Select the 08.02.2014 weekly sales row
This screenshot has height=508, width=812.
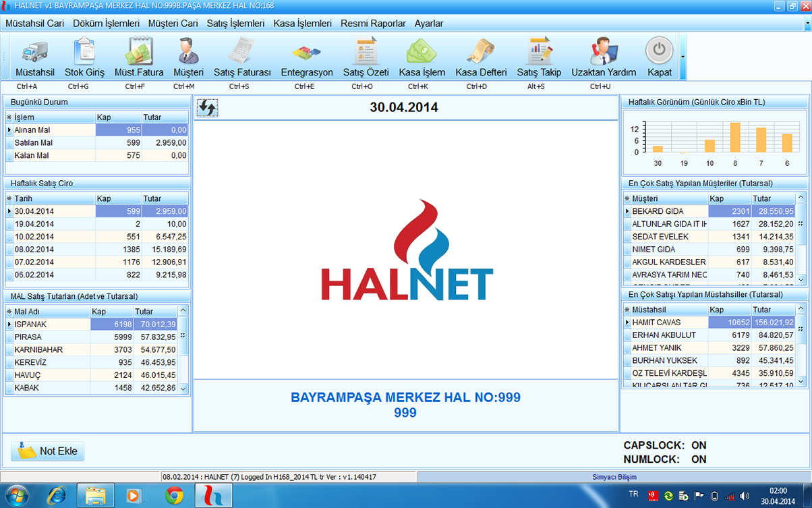click(x=97, y=250)
